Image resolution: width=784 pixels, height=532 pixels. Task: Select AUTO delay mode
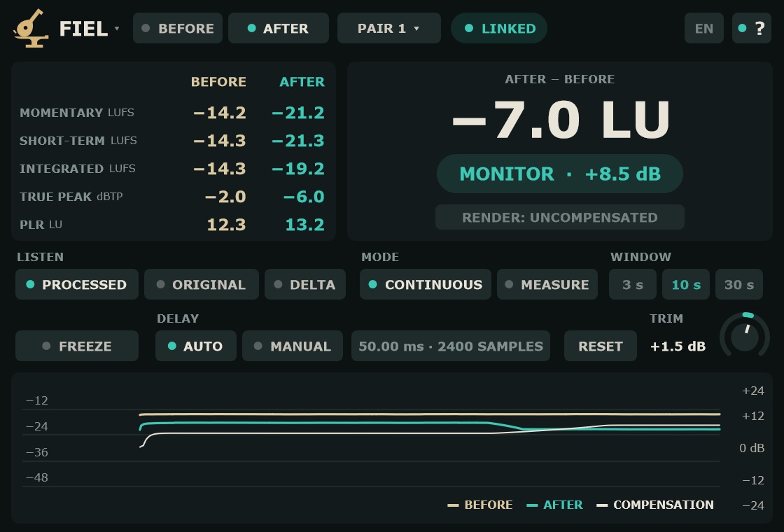click(x=196, y=346)
